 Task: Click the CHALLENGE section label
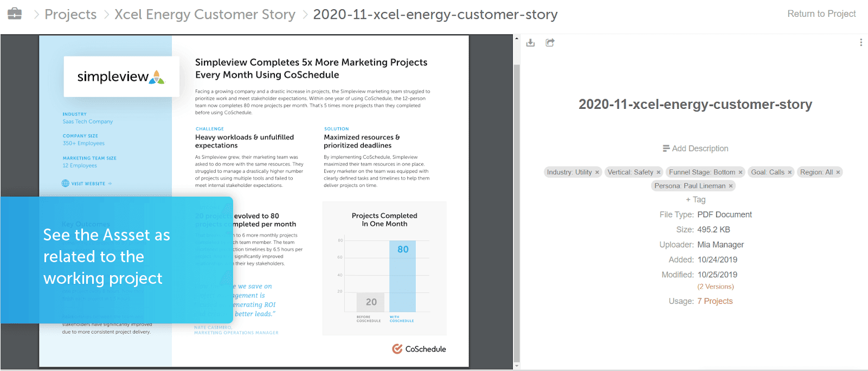click(x=210, y=129)
